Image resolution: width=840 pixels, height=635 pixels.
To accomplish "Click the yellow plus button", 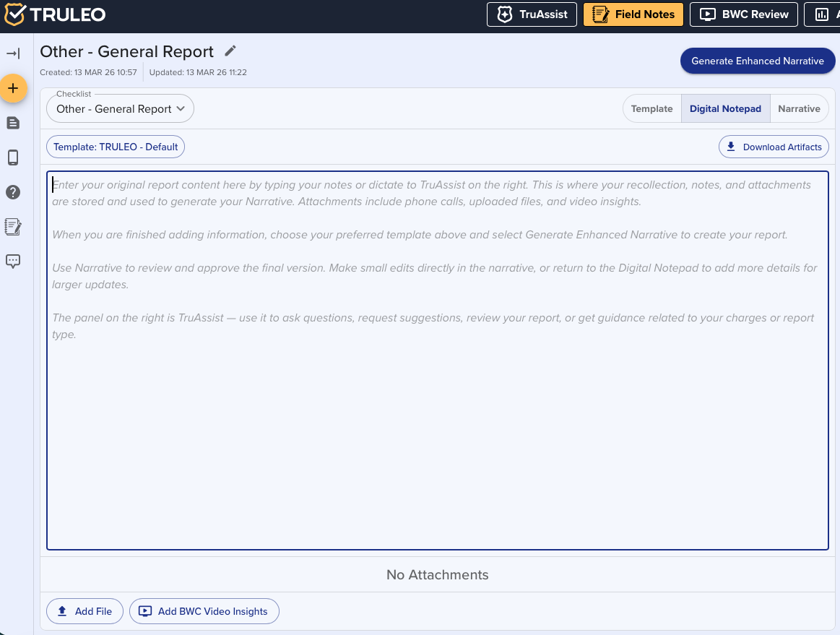I will point(13,88).
